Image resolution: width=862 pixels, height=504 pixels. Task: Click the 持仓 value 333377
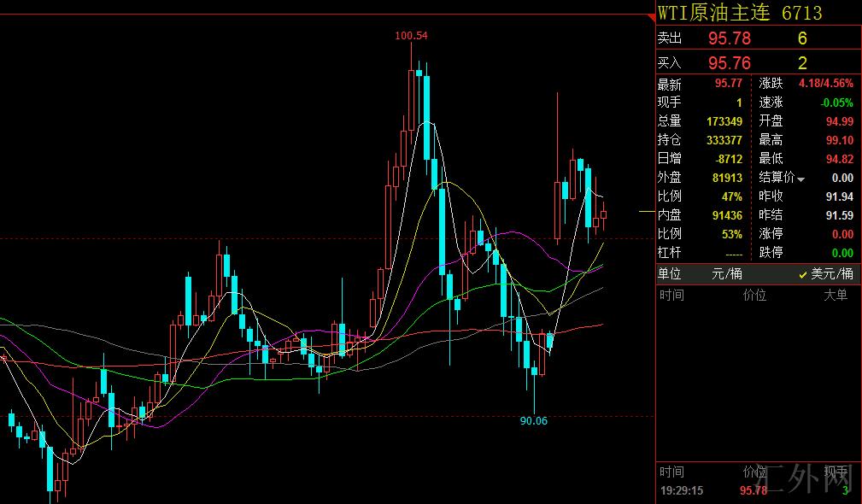(724, 140)
